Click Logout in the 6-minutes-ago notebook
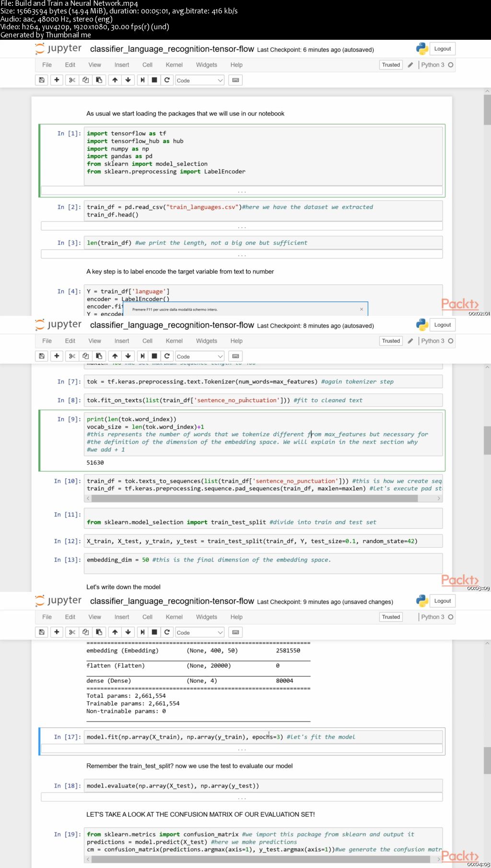The width and height of the screenshot is (491, 868). pyautogui.click(x=442, y=49)
